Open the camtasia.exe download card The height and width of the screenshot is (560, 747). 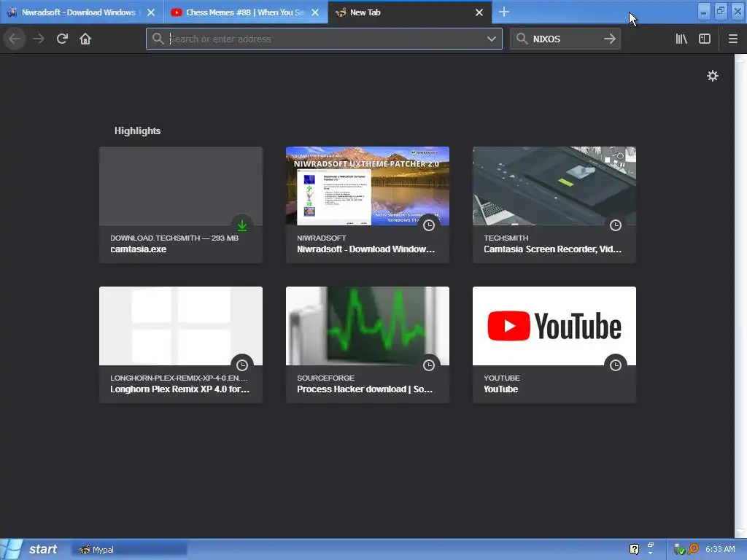181,205
